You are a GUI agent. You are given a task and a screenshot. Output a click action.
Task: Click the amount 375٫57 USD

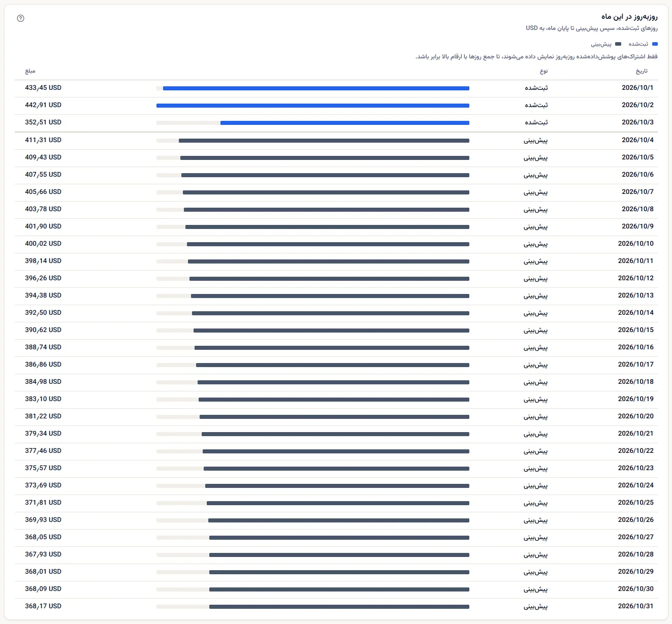[43, 468]
